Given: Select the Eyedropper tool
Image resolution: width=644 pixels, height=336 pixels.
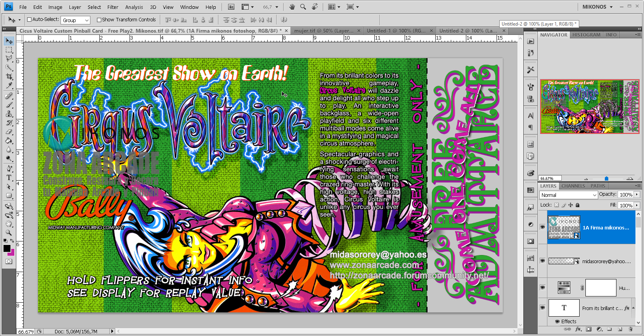Looking at the screenshot, I should pyautogui.click(x=9, y=86).
